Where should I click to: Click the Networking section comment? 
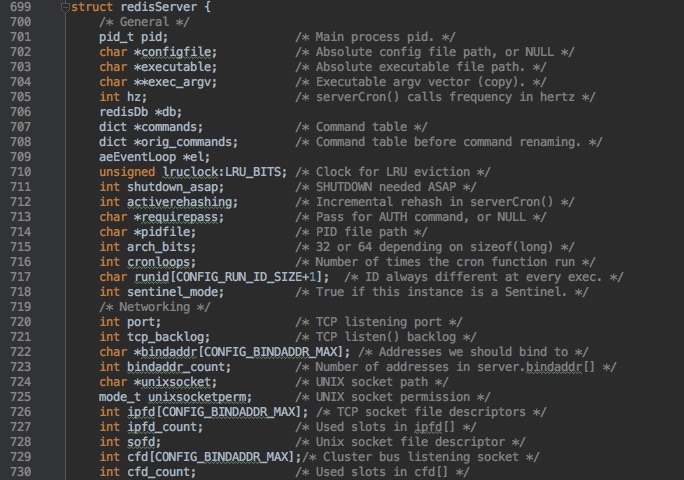coord(154,307)
